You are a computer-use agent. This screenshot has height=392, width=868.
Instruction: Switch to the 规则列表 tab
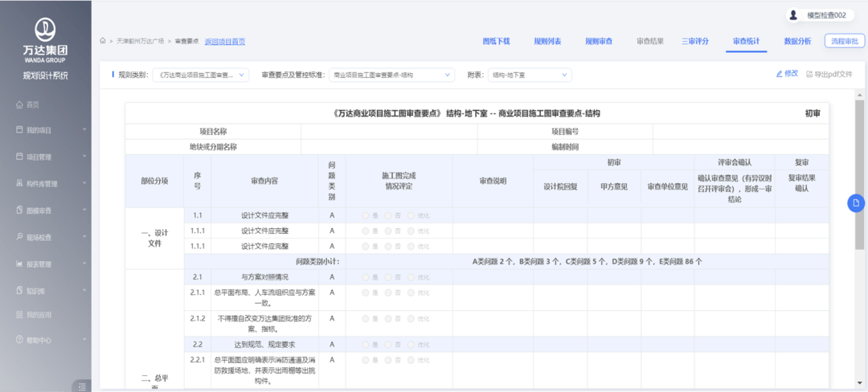point(547,42)
